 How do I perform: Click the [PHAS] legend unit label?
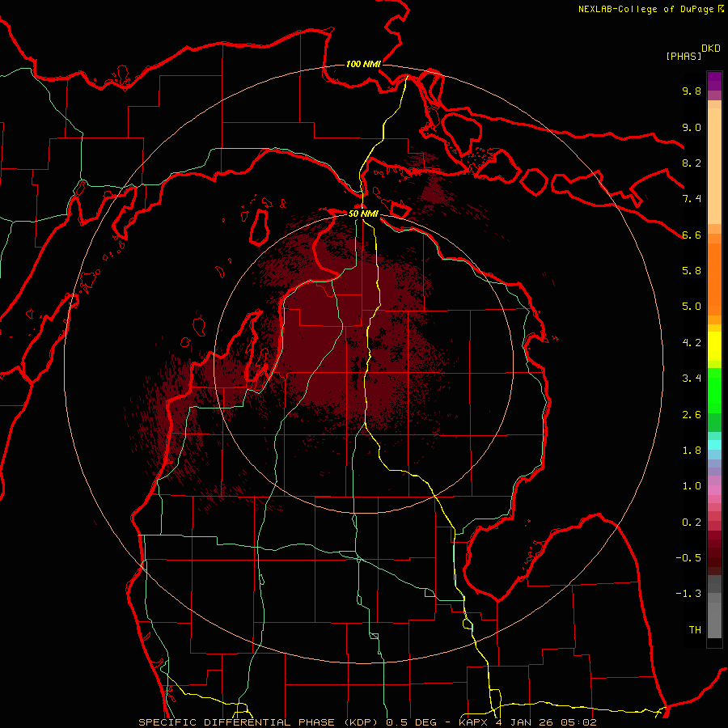click(684, 56)
